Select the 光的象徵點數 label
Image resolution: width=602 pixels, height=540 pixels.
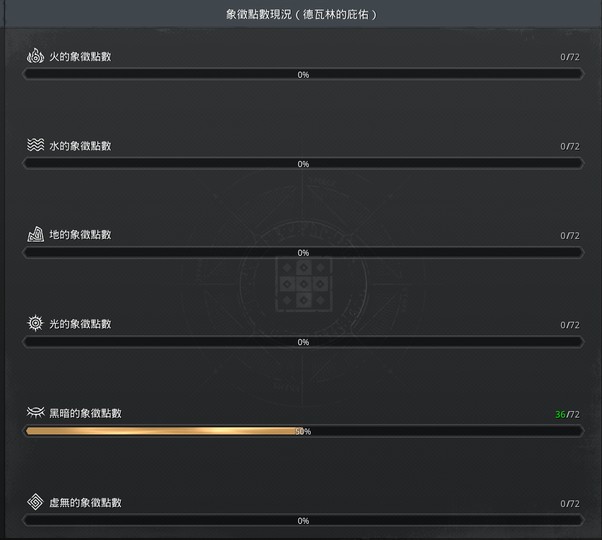[80, 324]
